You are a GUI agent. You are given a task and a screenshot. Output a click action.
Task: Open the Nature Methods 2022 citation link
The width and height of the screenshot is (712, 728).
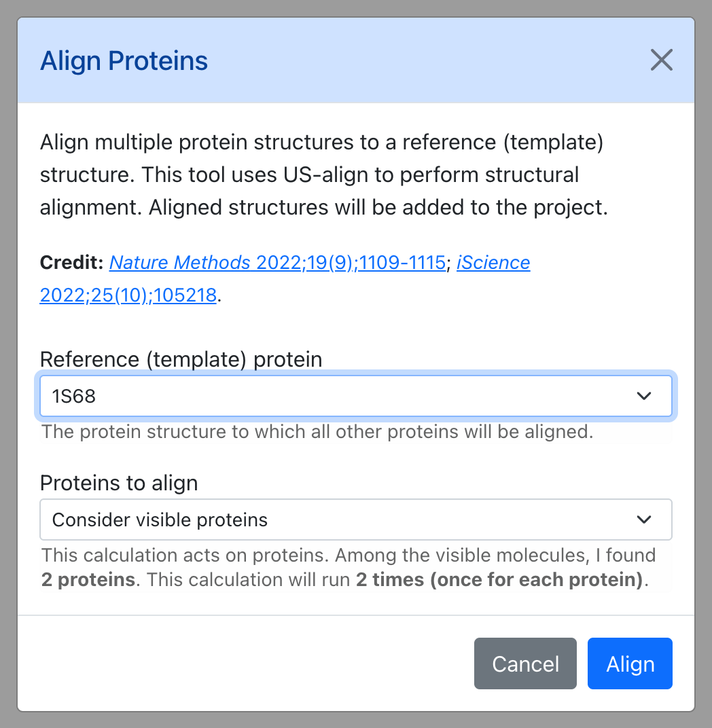(x=277, y=262)
